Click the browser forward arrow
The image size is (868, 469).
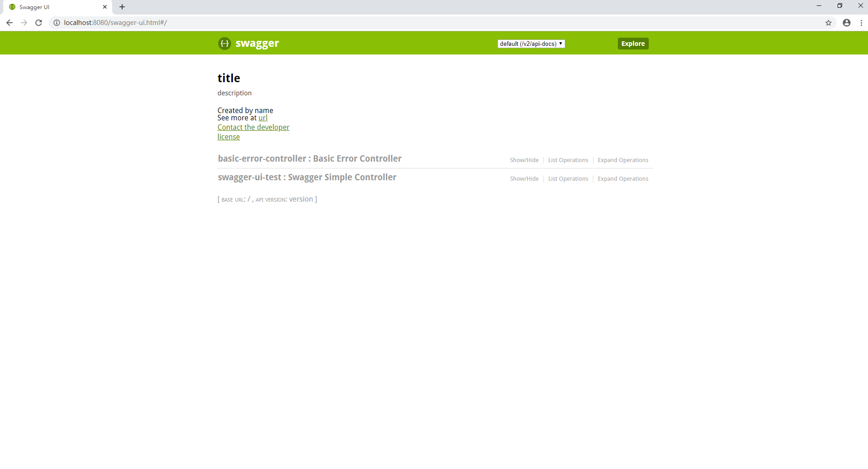(24, 23)
